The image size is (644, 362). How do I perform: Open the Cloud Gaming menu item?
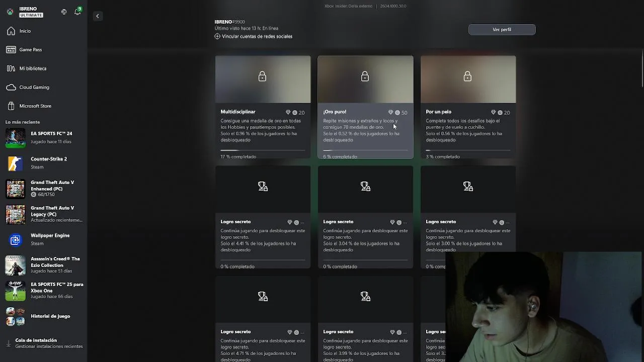(44, 87)
